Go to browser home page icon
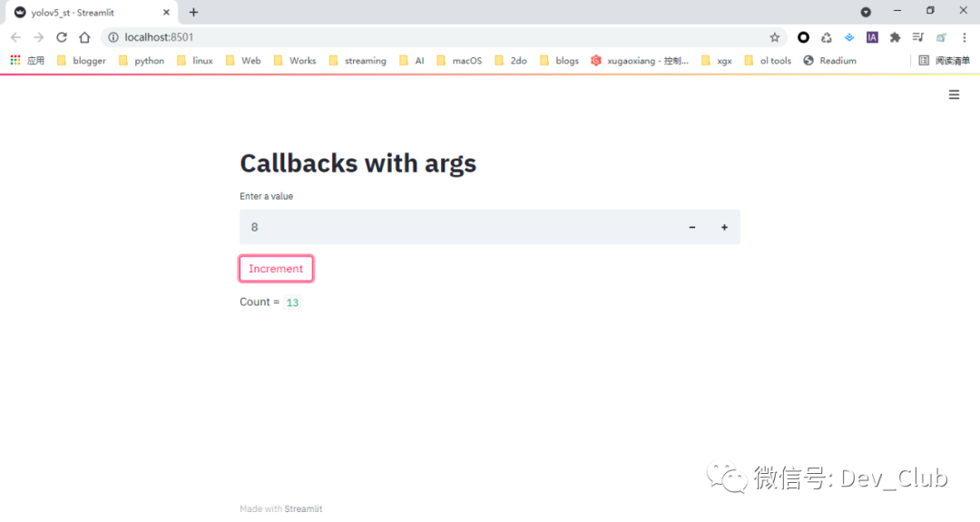The height and width of the screenshot is (522, 980). pyautogui.click(x=84, y=37)
